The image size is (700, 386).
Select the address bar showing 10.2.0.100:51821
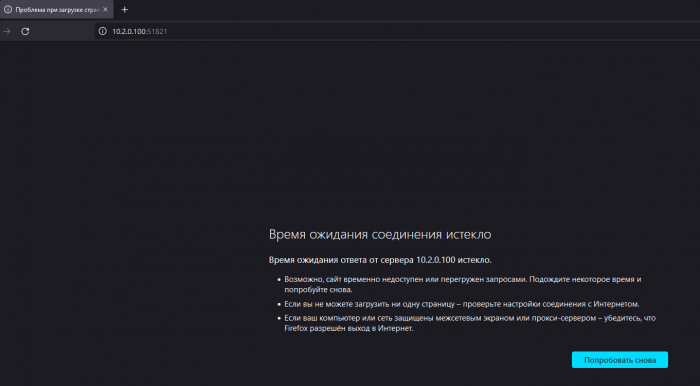(397, 31)
